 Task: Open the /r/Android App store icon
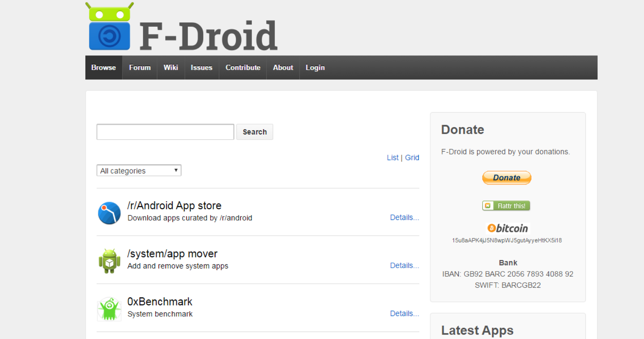pos(109,213)
